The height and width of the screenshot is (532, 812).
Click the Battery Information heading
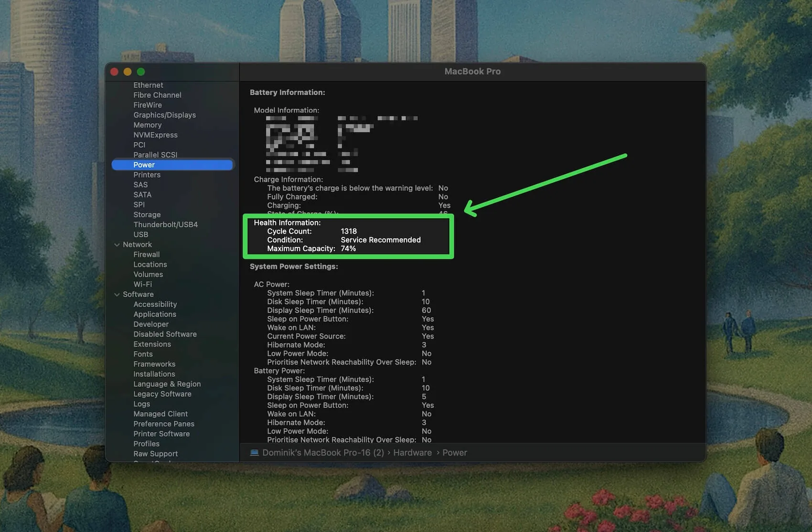288,93
